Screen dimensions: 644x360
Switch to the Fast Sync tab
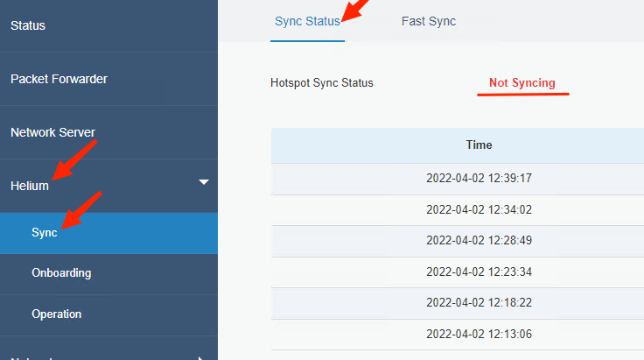[429, 21]
